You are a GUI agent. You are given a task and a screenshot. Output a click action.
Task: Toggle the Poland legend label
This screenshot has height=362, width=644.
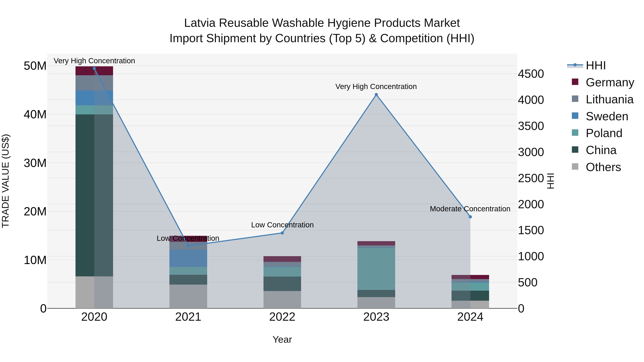pyautogui.click(x=604, y=133)
